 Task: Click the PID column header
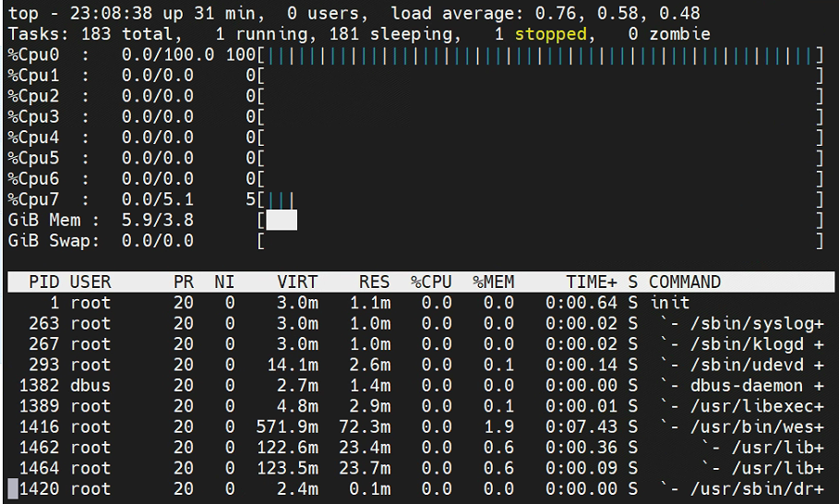[x=44, y=282]
